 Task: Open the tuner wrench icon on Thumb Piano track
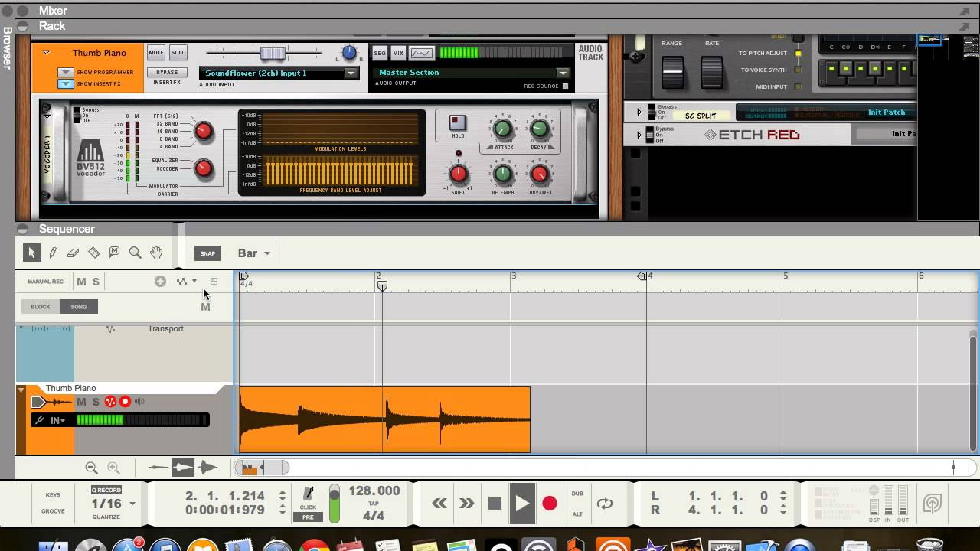tap(40, 420)
